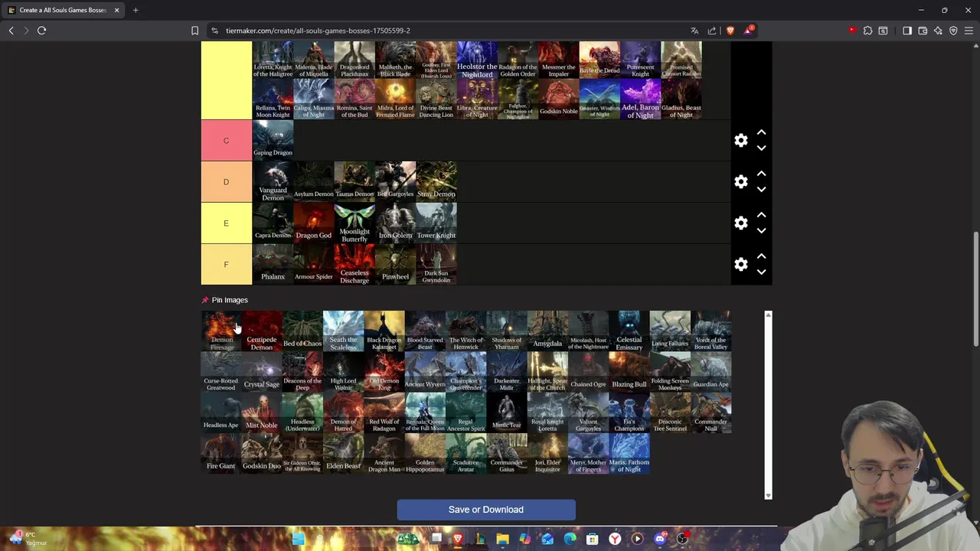Open the Brave Shields lion icon

coord(730,31)
